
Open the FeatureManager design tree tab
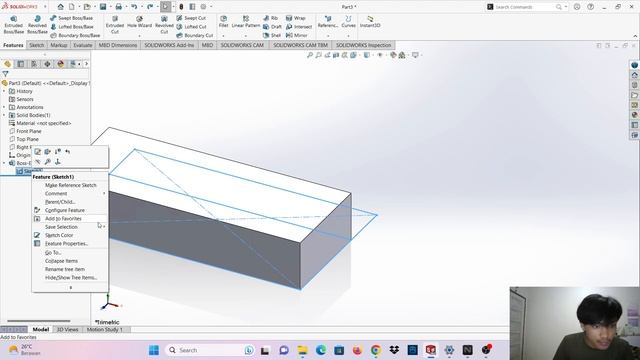tap(7, 64)
